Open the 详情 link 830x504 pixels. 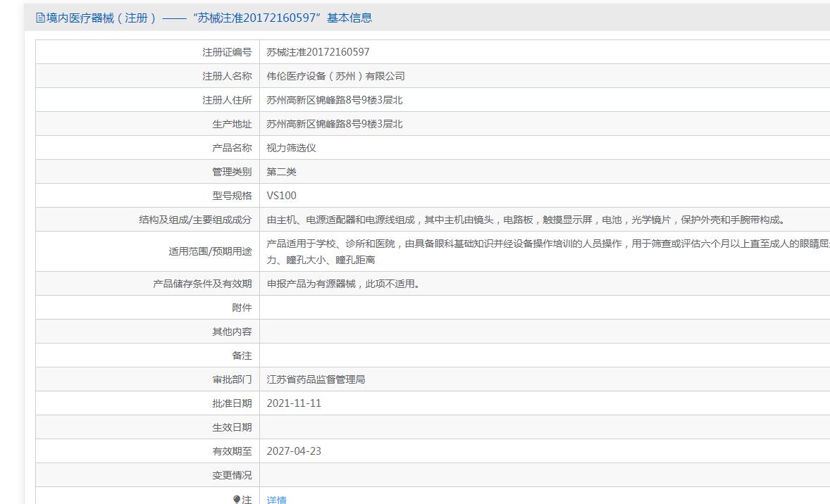click(276, 499)
